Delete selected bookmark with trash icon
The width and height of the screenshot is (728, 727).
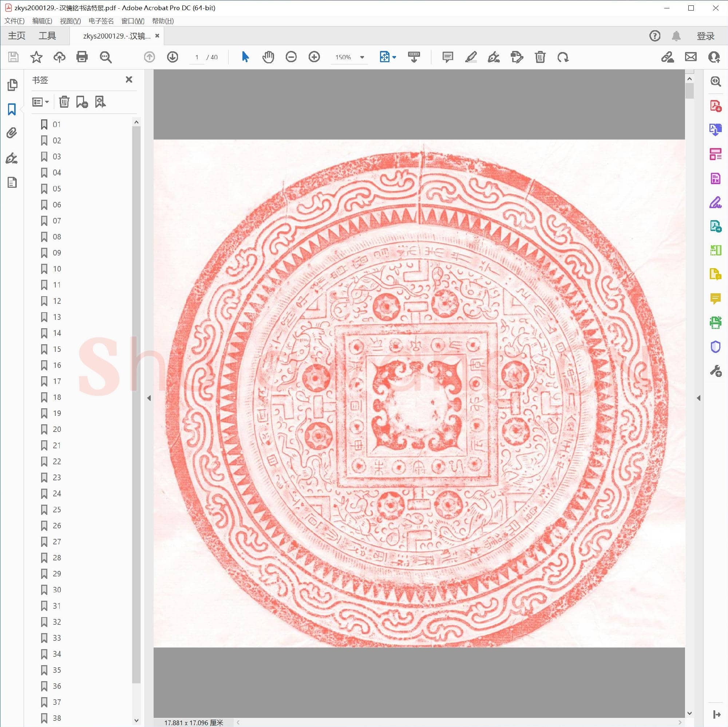(x=64, y=102)
